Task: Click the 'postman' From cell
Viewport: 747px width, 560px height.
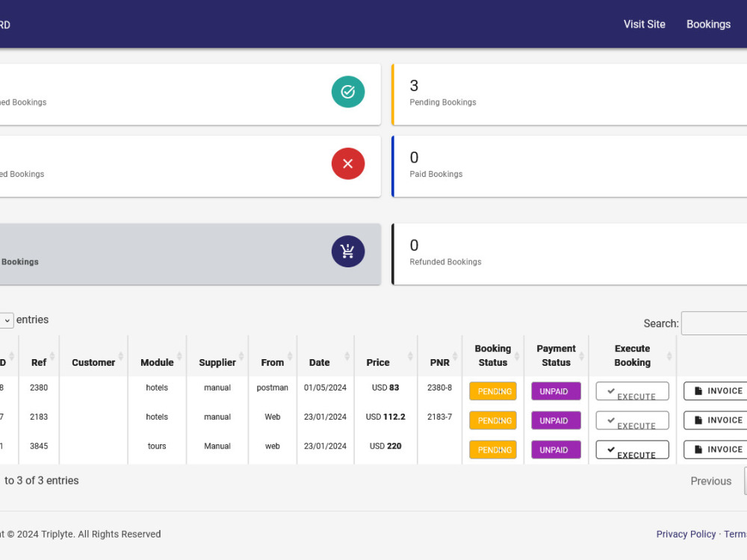Action: point(273,388)
